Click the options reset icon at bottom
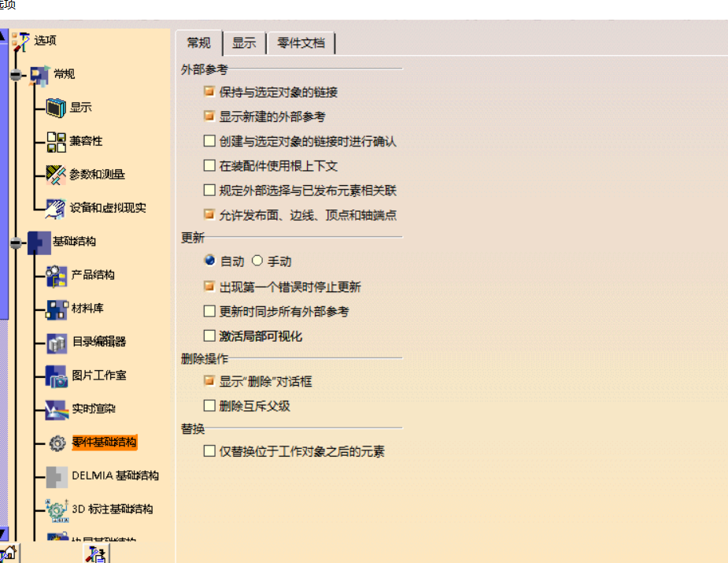This screenshot has height=563, width=728. (96, 554)
